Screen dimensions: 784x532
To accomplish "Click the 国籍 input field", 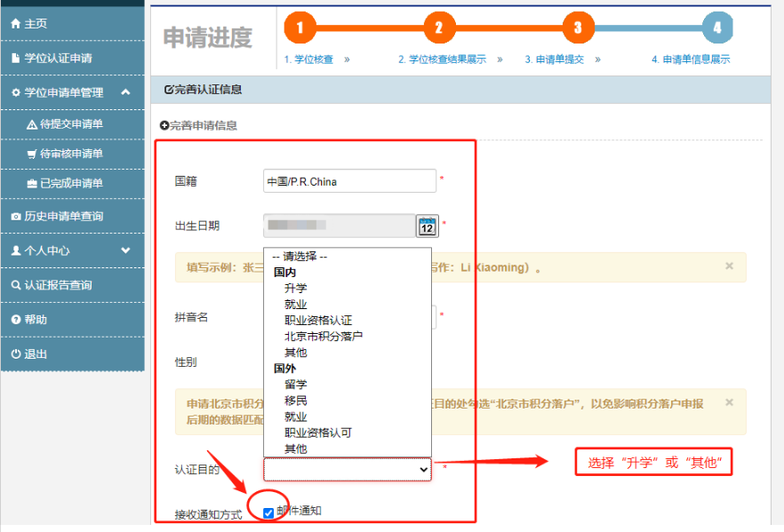I will point(349,181).
